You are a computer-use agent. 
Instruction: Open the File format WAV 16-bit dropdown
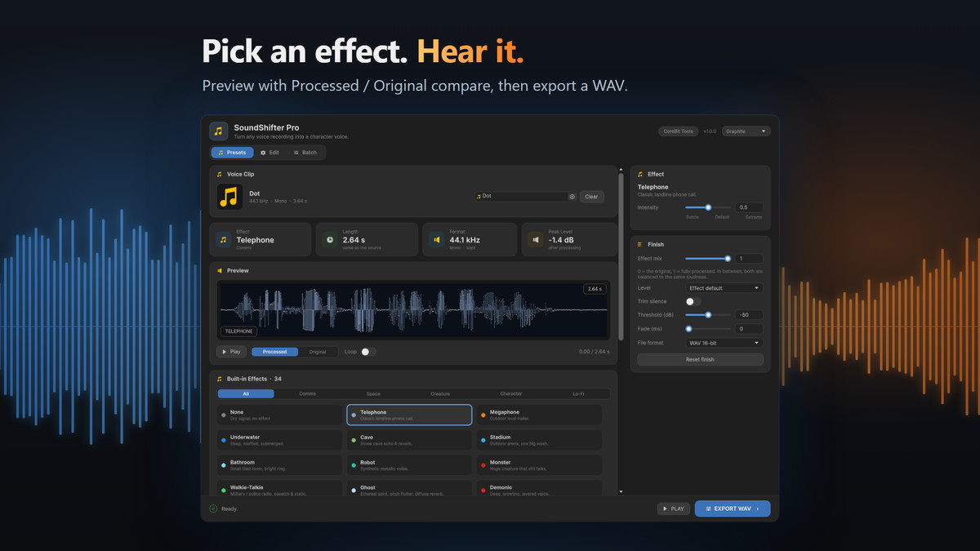(x=724, y=343)
